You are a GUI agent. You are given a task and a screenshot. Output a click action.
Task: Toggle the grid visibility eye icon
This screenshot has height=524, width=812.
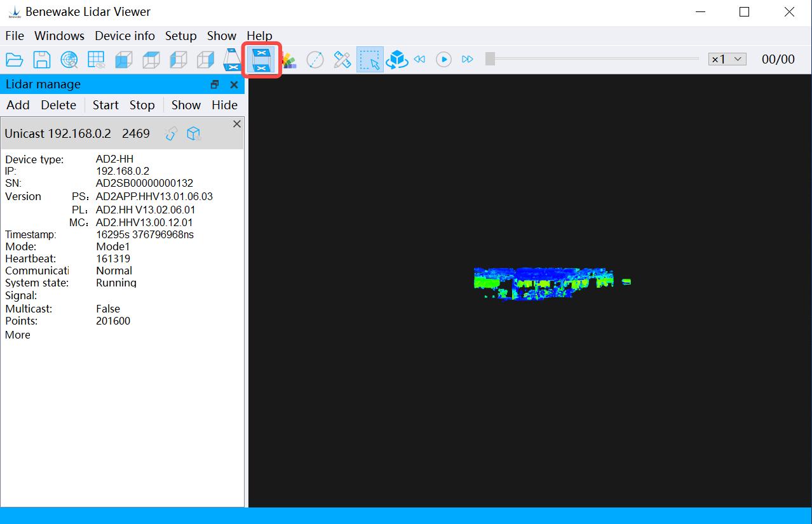97,60
